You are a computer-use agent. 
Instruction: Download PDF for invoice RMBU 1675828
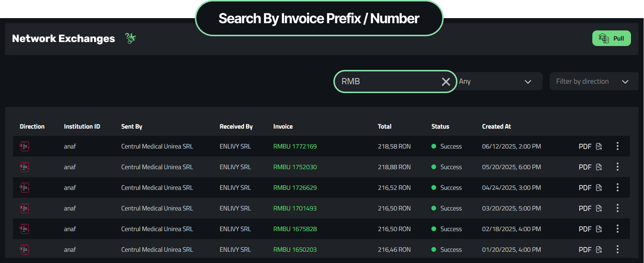[x=590, y=229]
